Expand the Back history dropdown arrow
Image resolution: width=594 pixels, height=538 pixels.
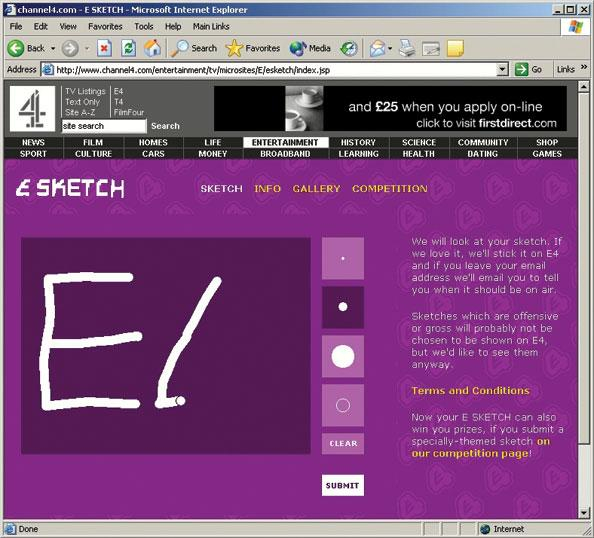click(53, 48)
